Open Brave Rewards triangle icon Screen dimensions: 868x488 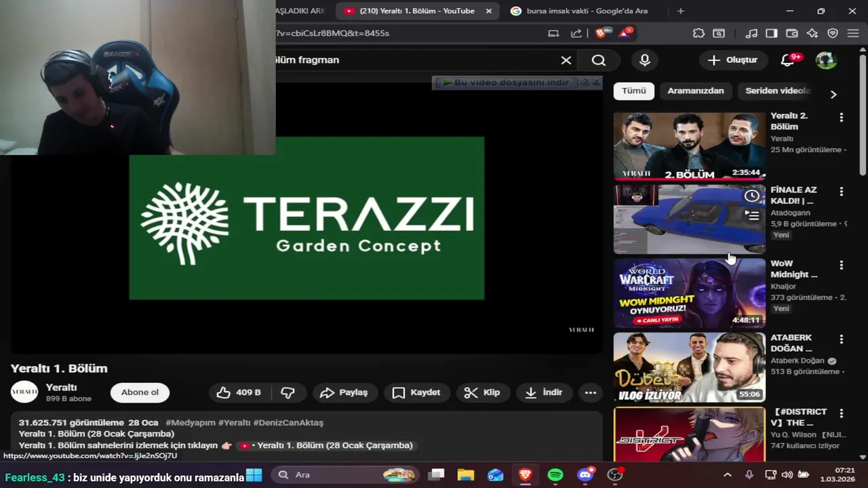click(x=625, y=33)
